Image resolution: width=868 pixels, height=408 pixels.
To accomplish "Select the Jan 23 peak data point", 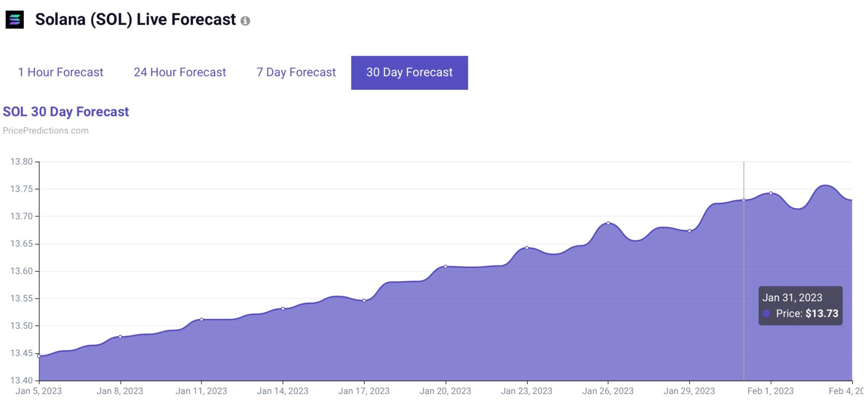I will [527, 247].
